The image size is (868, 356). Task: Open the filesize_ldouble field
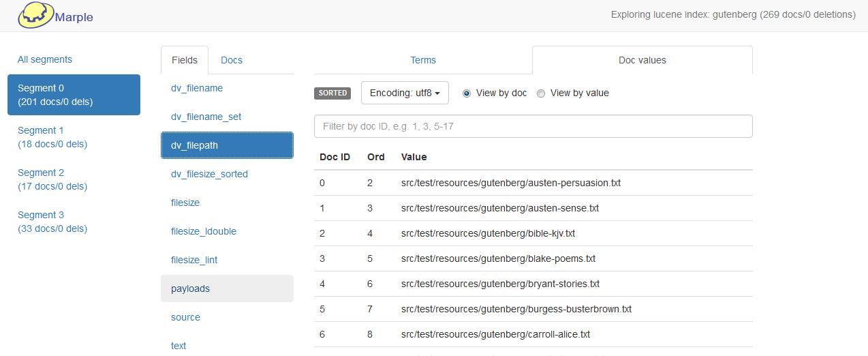(x=204, y=231)
